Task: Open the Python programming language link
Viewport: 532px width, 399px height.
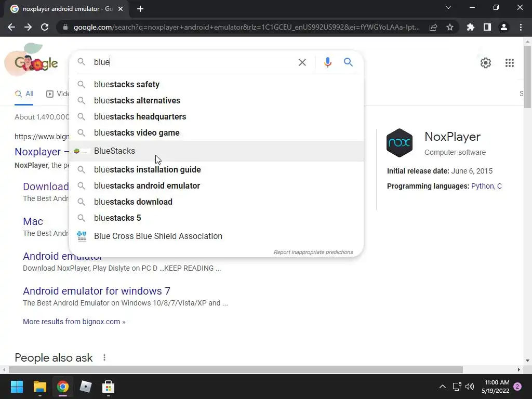Action: point(483,186)
